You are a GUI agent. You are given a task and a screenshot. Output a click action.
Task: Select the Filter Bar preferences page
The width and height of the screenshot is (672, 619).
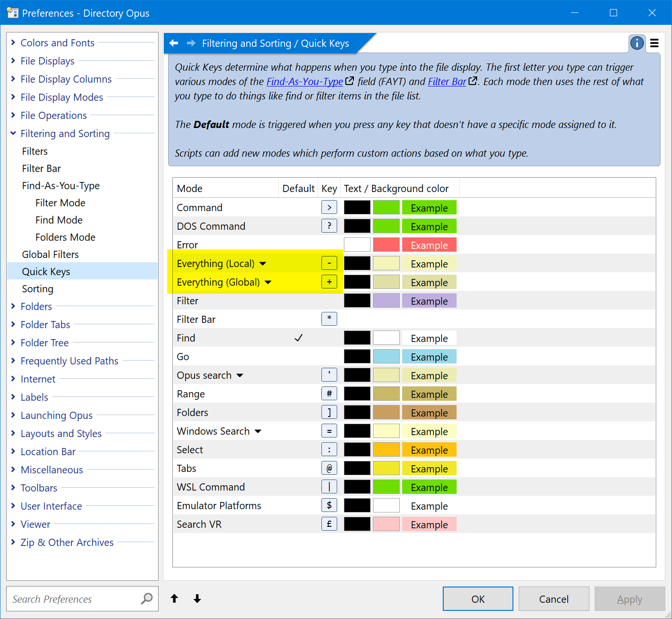[42, 169]
